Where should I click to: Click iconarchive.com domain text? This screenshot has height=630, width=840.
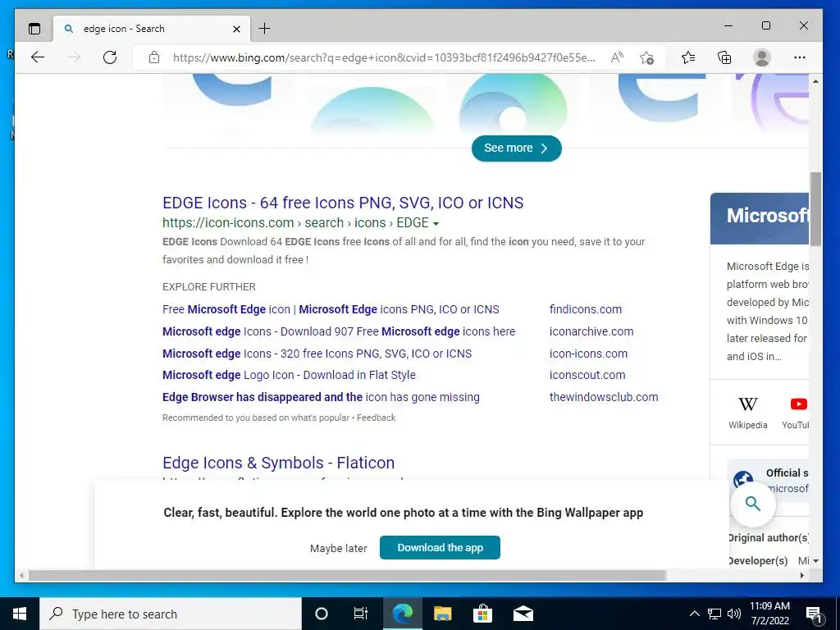coord(591,331)
